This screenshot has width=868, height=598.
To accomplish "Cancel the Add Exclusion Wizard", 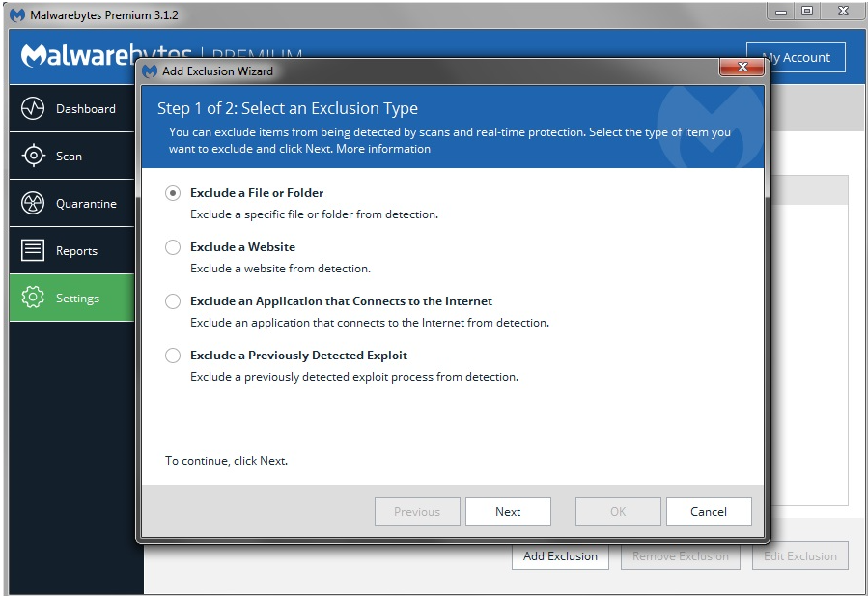I will [709, 511].
